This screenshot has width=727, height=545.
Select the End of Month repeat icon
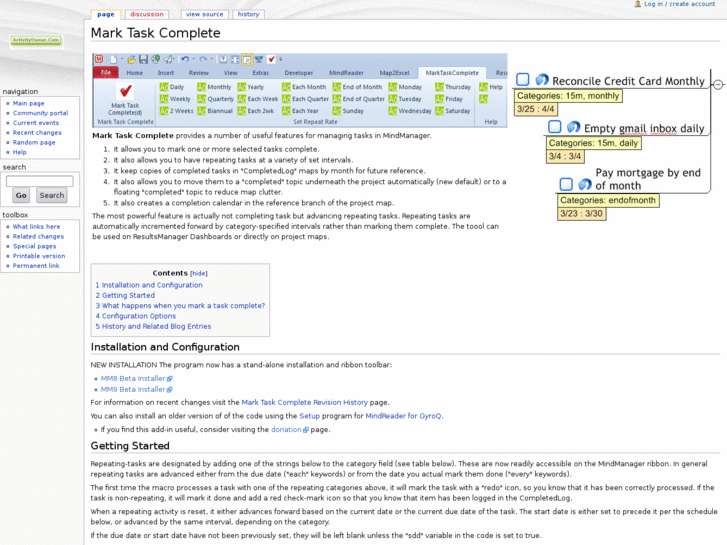(337, 87)
